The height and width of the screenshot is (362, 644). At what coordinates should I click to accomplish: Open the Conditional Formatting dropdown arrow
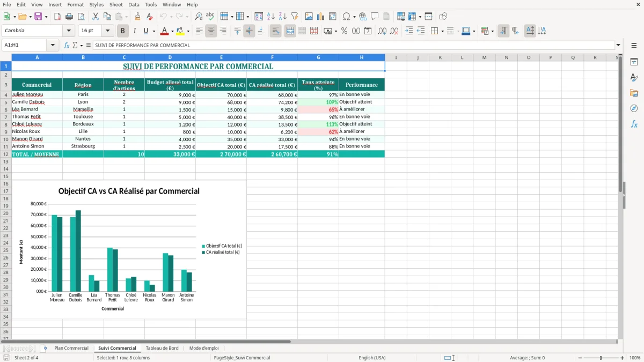tap(492, 31)
